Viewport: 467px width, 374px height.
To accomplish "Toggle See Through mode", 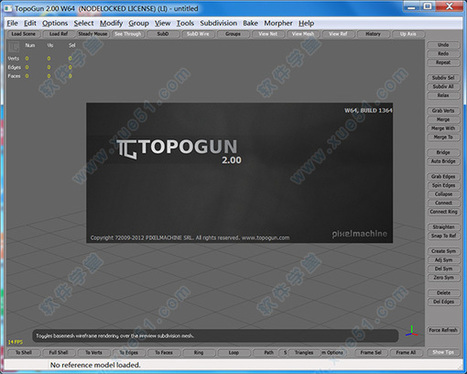I will click(x=128, y=34).
